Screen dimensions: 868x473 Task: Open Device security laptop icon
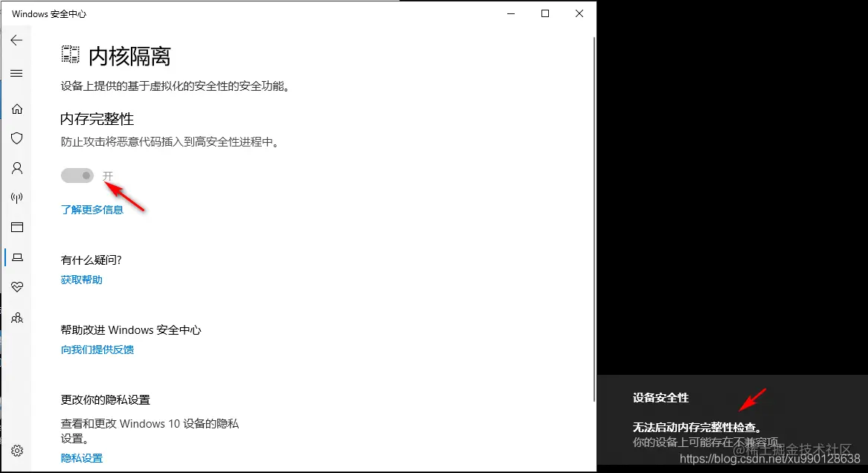pyautogui.click(x=17, y=257)
